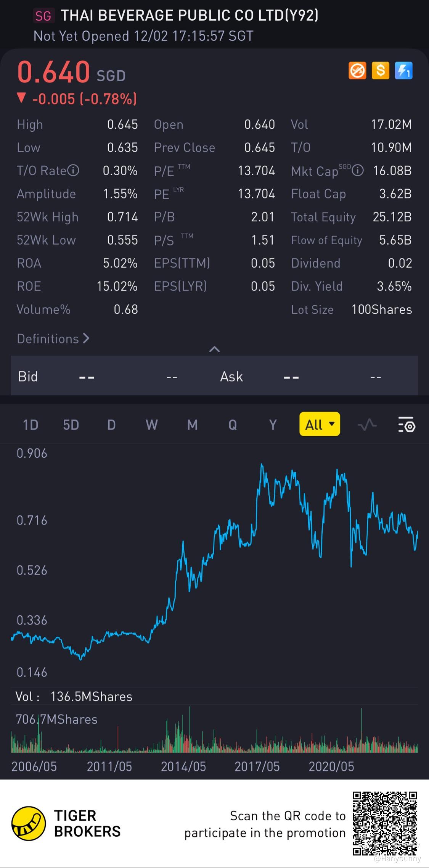Tap the Tiger Brokers logo
Screen dimensions: 429x868
pyautogui.click(x=28, y=823)
